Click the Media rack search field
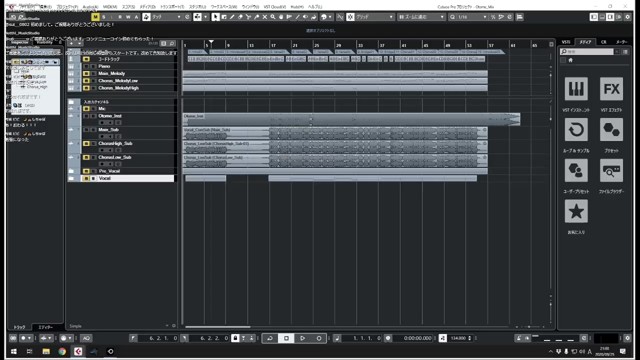640x360 pixels. coord(587,51)
